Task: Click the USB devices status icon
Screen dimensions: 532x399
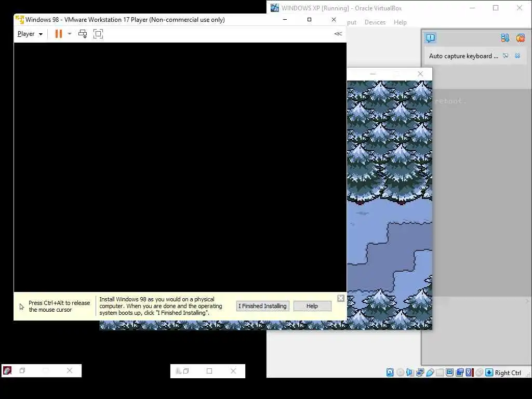Action: coord(430,373)
